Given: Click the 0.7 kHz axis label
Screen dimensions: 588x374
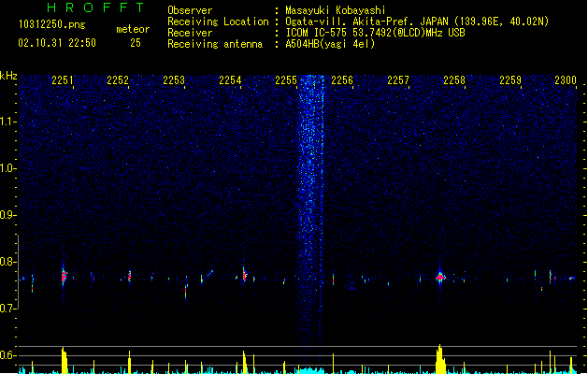Looking at the screenshot, I should 7,309.
